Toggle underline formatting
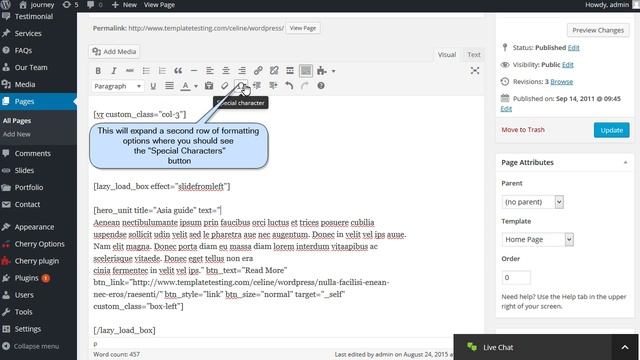The image size is (640, 360). click(x=153, y=86)
